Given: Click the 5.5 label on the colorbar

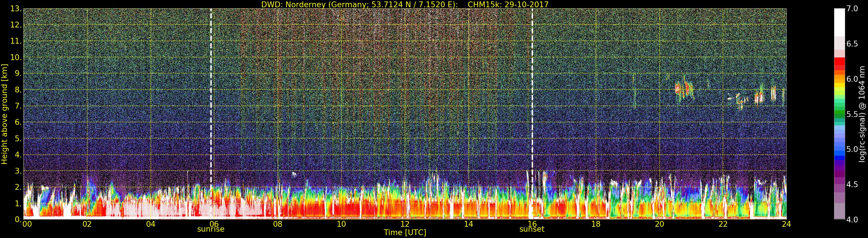Looking at the screenshot, I should [x=852, y=114].
